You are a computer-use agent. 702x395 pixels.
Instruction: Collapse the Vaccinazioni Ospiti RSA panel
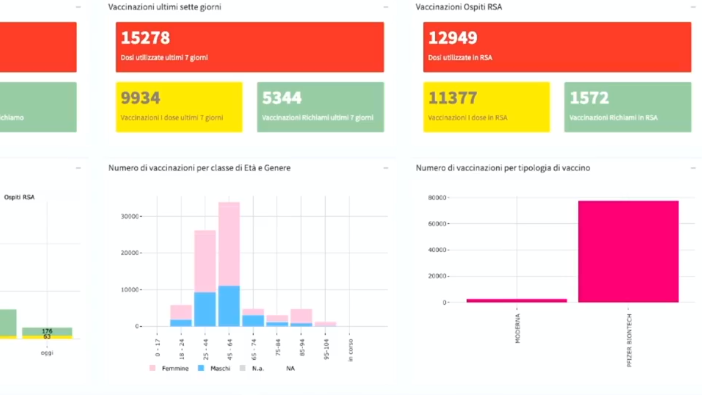(693, 7)
